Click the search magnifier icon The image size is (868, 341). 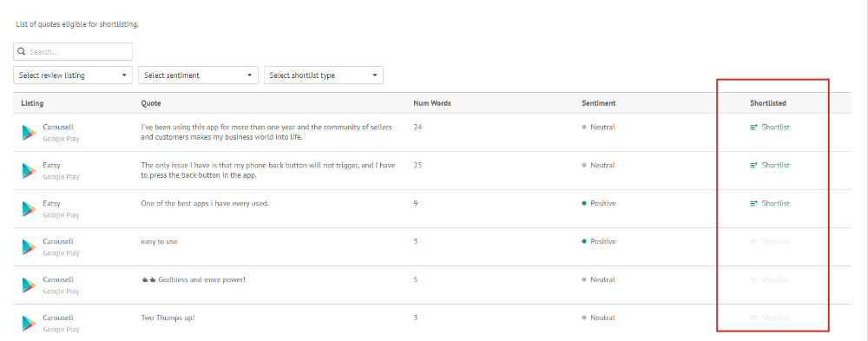[22, 51]
